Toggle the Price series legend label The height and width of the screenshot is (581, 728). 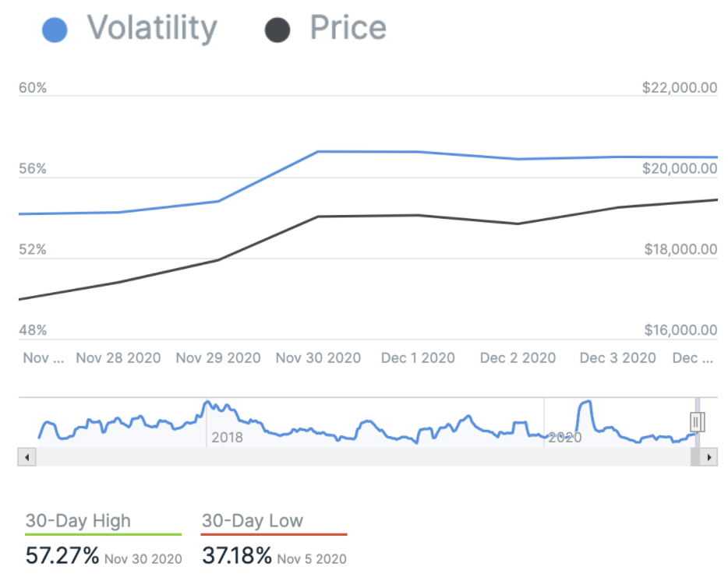point(348,28)
